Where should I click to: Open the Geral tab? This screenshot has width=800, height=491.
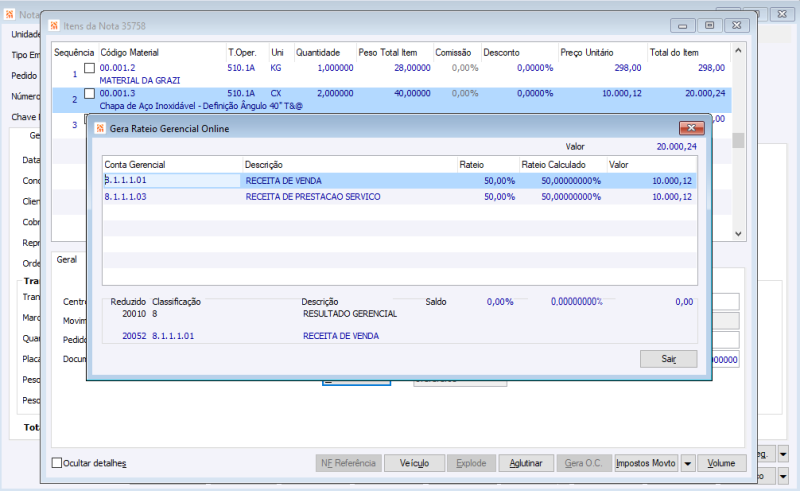tap(67, 259)
